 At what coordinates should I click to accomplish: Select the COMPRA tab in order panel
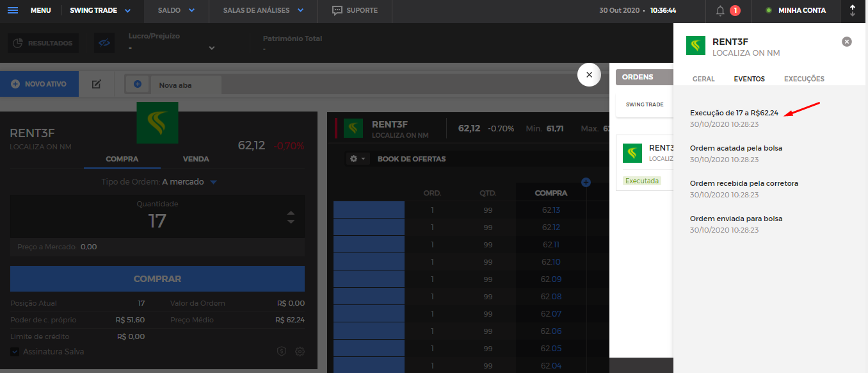122,159
